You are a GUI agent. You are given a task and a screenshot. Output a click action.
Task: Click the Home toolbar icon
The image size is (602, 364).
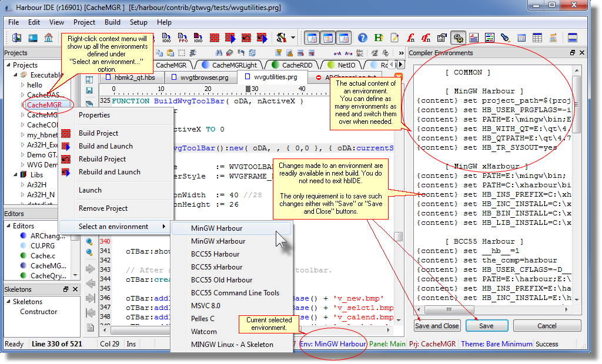click(48, 36)
